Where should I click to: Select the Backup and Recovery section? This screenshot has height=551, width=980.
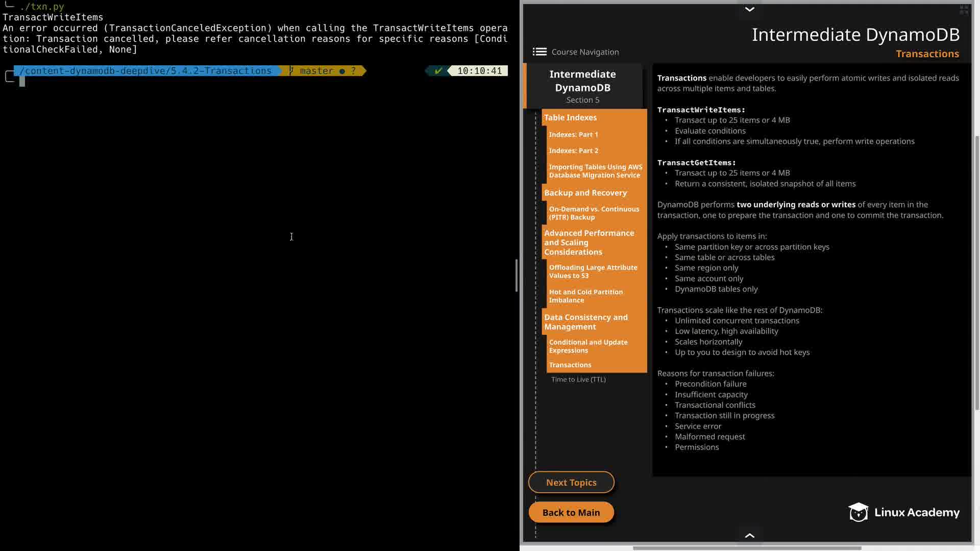585,193
